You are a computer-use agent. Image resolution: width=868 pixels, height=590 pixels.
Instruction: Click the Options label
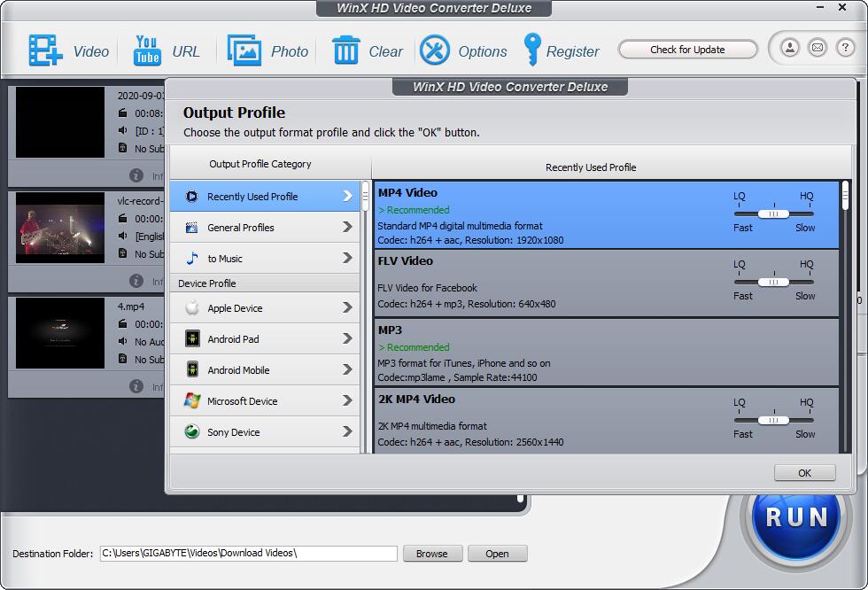(x=482, y=51)
